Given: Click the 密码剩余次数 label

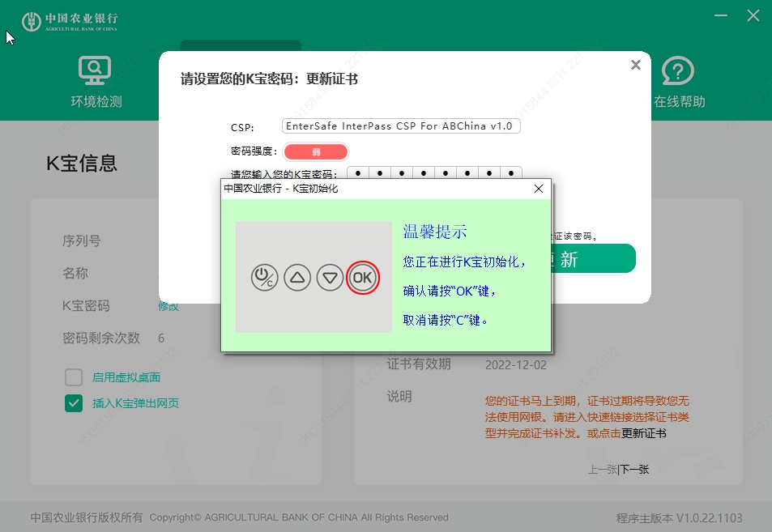Looking at the screenshot, I should 101,338.
